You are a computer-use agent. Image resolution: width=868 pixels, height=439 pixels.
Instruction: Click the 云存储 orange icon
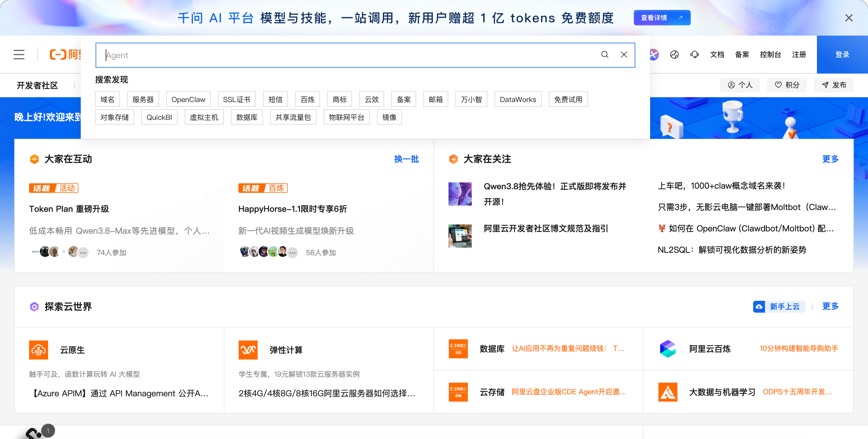click(x=458, y=392)
